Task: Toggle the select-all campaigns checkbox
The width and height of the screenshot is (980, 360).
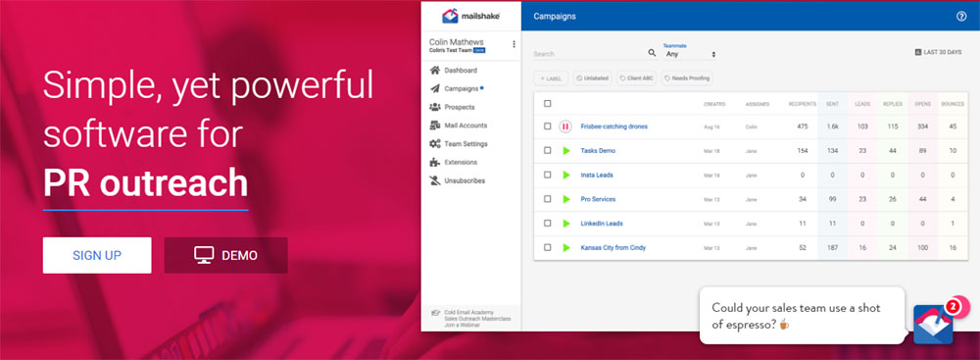Action: click(x=548, y=104)
